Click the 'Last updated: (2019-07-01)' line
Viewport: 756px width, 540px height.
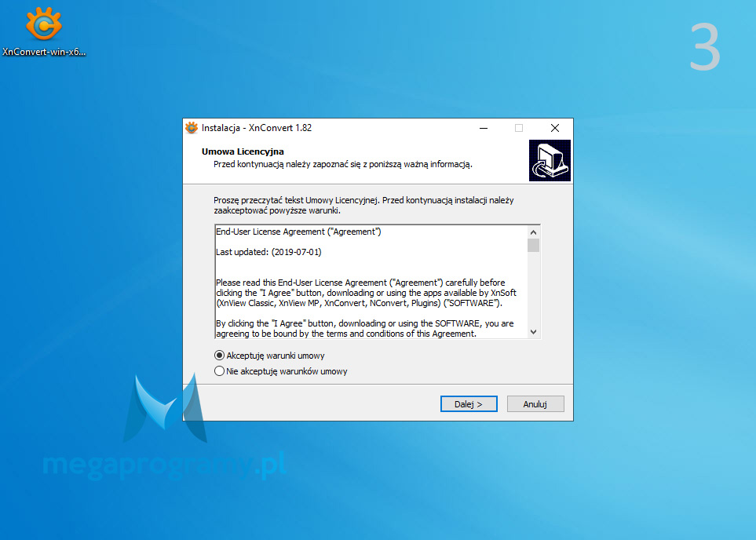pos(268,252)
